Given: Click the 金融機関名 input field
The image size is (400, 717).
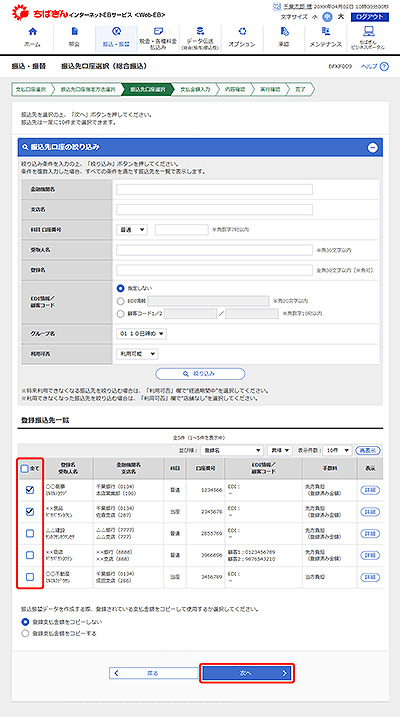Looking at the screenshot, I should coord(214,189).
